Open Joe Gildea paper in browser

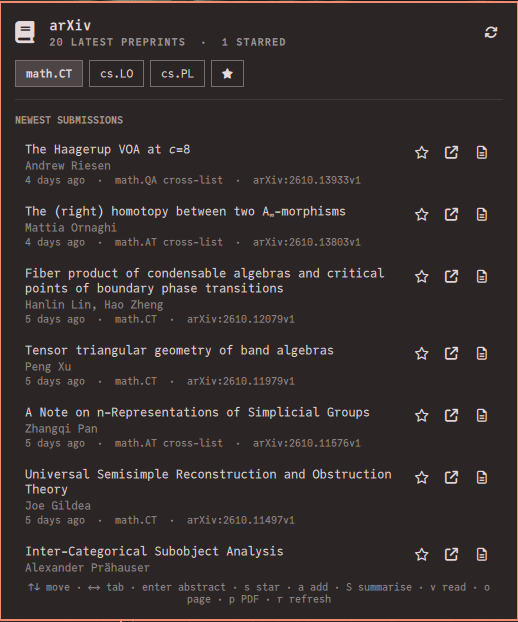[451, 477]
